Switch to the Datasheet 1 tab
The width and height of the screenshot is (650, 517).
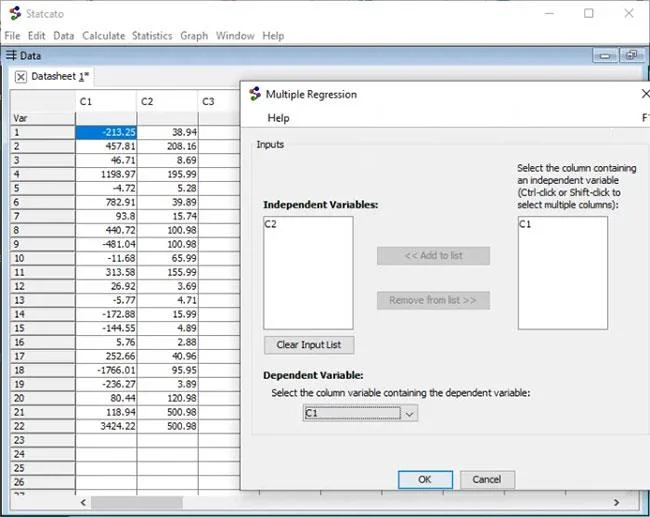[60, 77]
